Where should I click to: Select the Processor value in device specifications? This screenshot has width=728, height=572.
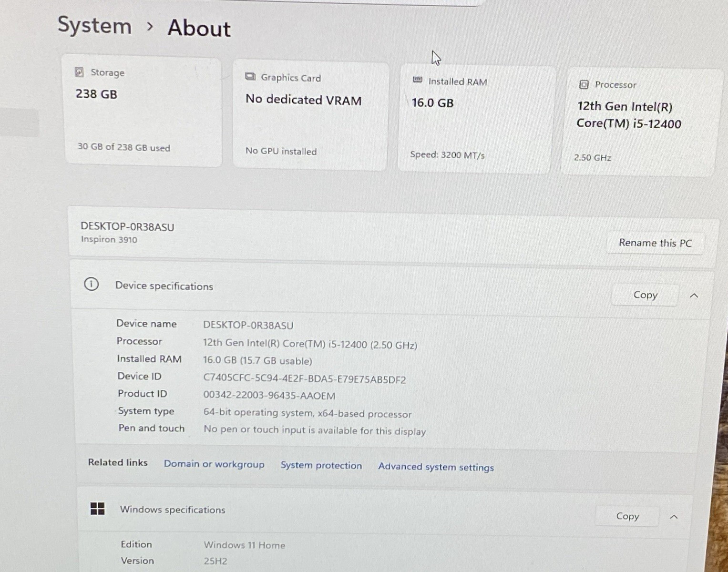(310, 344)
